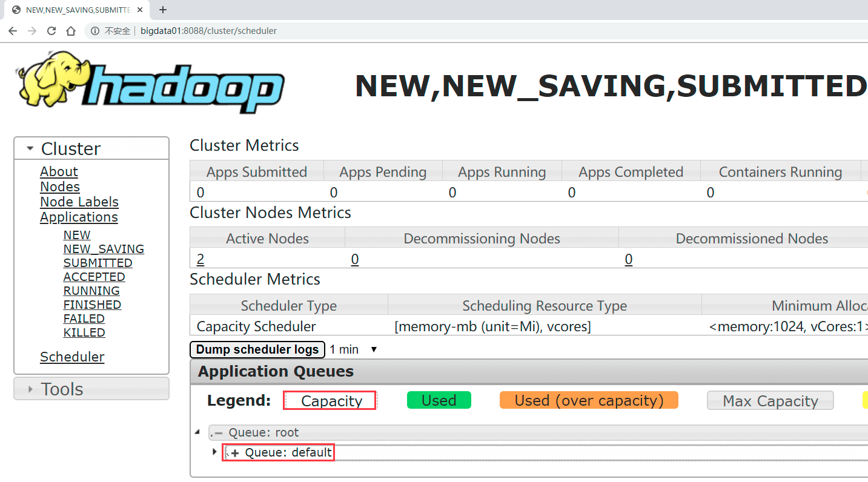The image size is (868, 482).
Task: Close the NEW,NEW_SAVING tab
Action: pyautogui.click(x=141, y=10)
